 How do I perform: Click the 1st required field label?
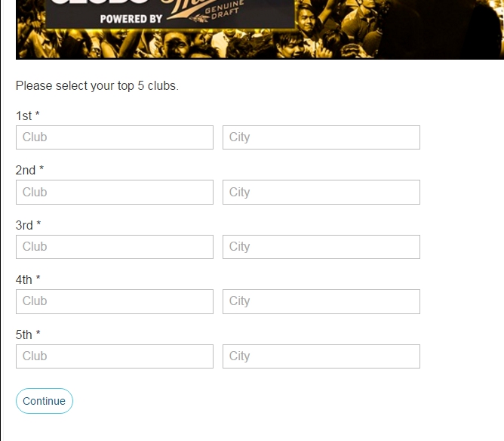[28, 116]
